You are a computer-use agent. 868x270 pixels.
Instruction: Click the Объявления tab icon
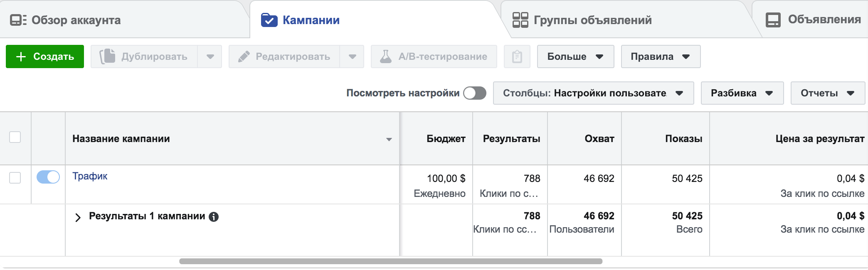tap(773, 20)
